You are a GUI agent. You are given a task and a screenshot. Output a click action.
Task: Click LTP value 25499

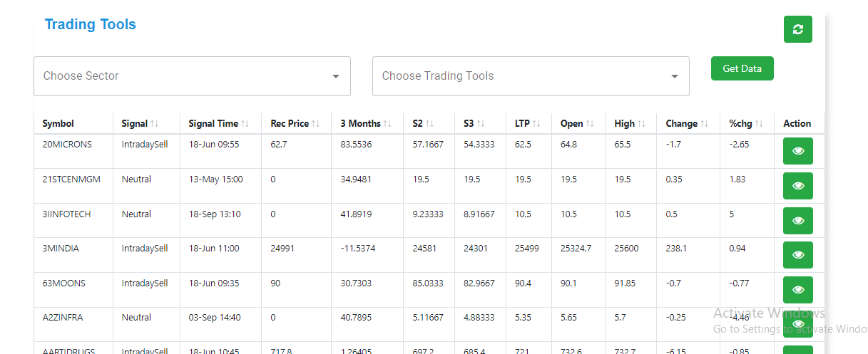click(x=527, y=249)
